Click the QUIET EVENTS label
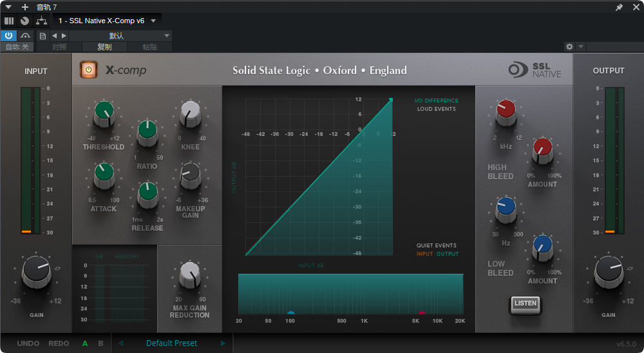Viewport: 644px width, 353px height. point(436,245)
